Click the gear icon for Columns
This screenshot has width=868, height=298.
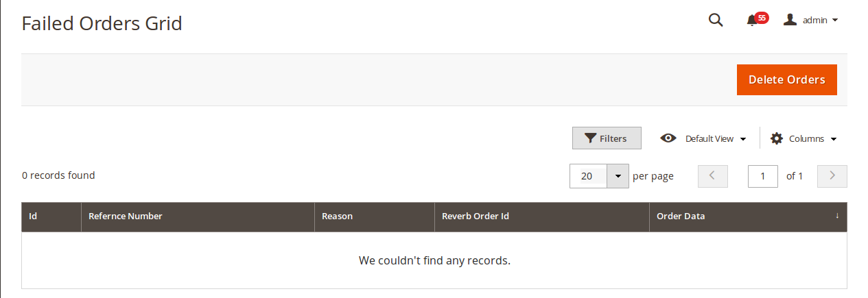pos(777,138)
